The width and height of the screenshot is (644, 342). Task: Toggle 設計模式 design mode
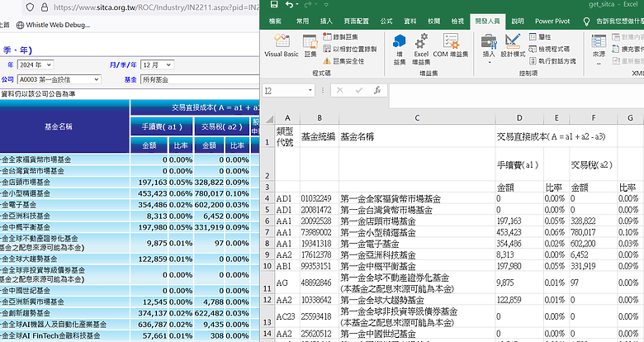[x=513, y=46]
